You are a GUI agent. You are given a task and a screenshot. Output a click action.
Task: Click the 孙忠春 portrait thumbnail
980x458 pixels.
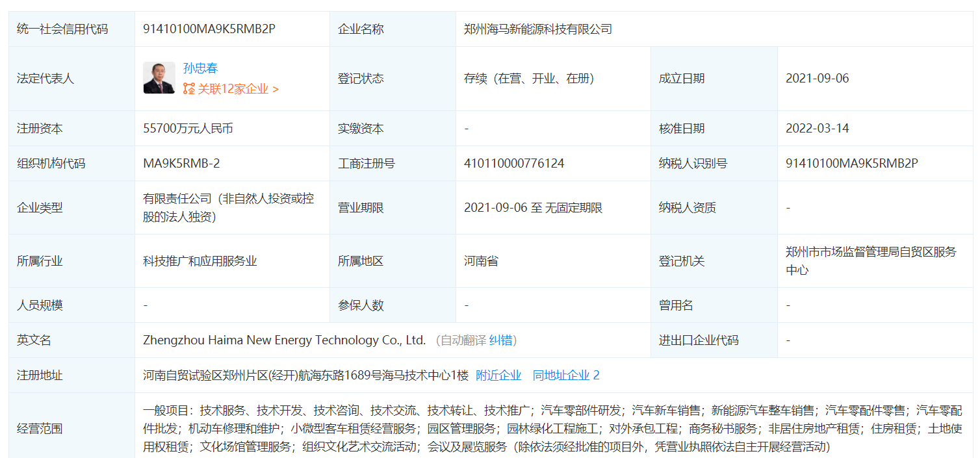click(x=159, y=78)
